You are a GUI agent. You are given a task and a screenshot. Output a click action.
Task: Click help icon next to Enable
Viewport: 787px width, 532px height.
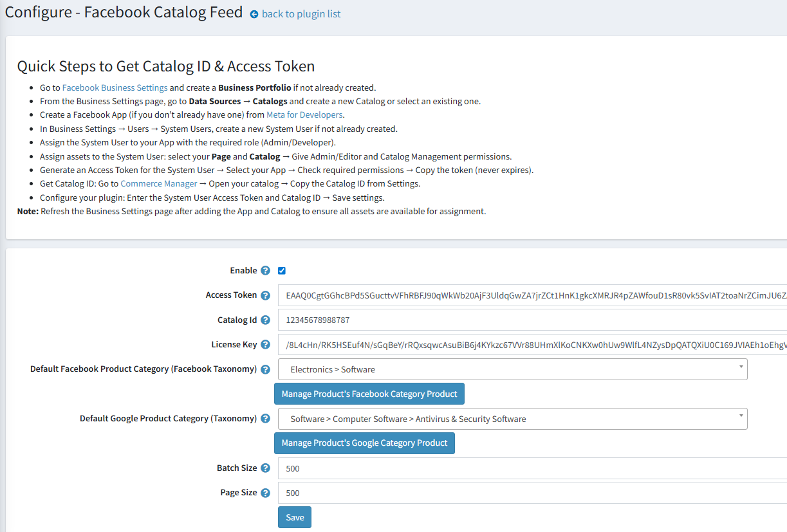coord(265,271)
